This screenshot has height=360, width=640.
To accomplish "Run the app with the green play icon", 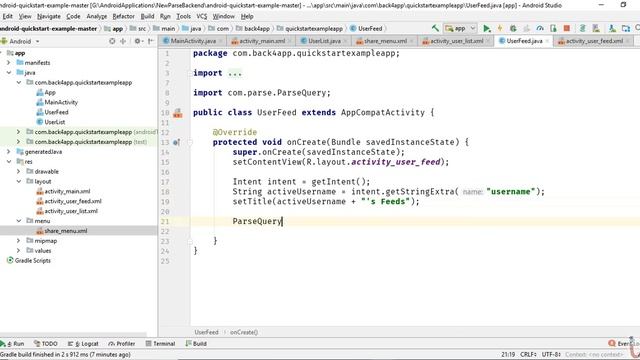I will (487, 28).
